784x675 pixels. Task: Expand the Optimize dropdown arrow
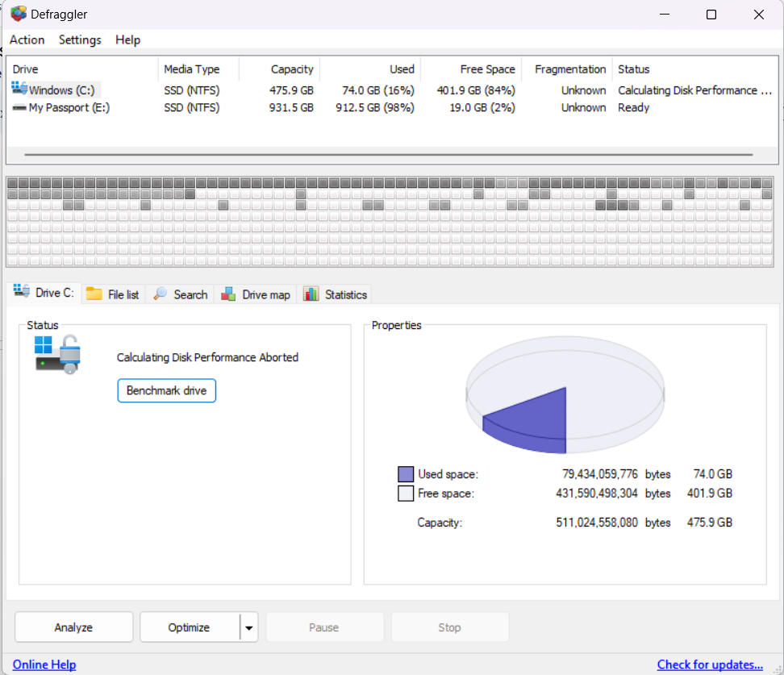tap(249, 627)
